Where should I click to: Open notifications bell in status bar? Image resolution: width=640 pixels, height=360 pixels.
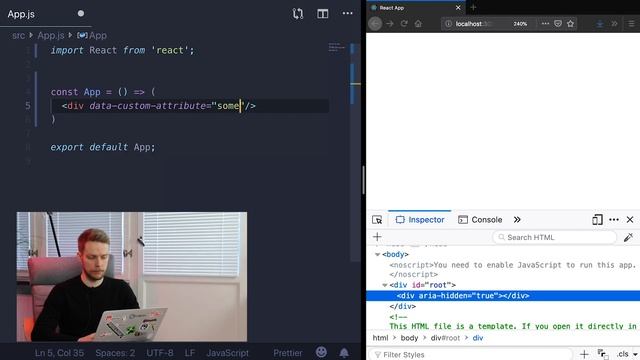click(344, 352)
